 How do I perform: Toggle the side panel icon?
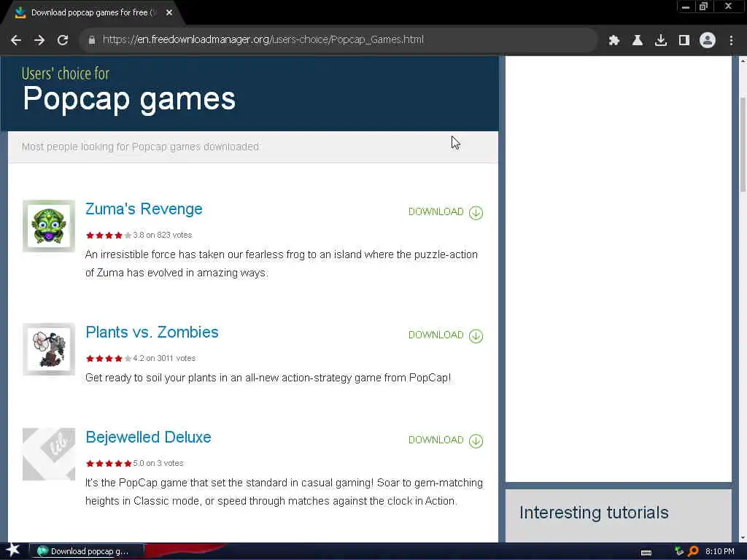[684, 40]
